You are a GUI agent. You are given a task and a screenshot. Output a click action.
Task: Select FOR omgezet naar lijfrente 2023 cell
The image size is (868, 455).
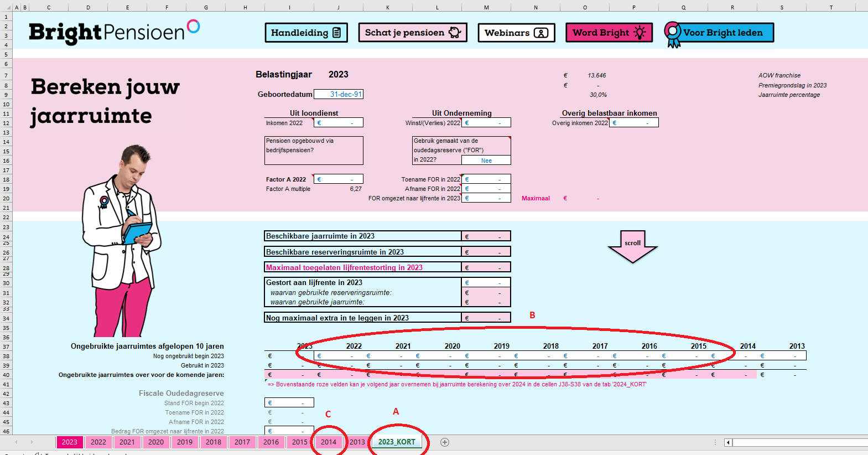[x=486, y=198]
